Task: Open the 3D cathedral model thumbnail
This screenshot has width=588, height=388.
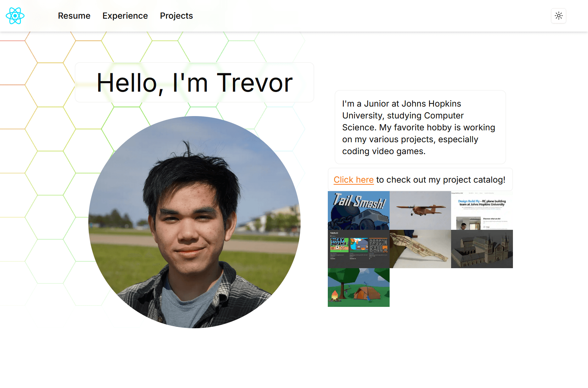Action: point(482,249)
